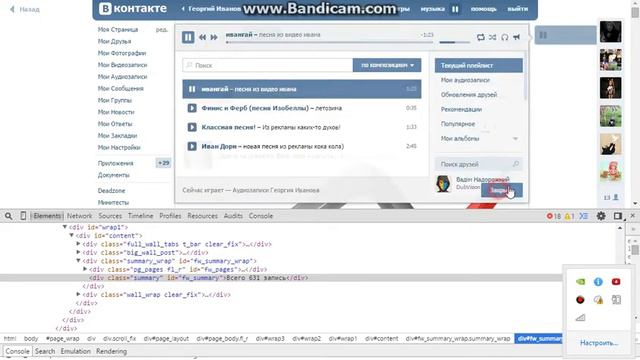This screenshot has height=360, width=640.
Task: Expand the wall_wrap div node
Action: pyautogui.click(x=78, y=294)
